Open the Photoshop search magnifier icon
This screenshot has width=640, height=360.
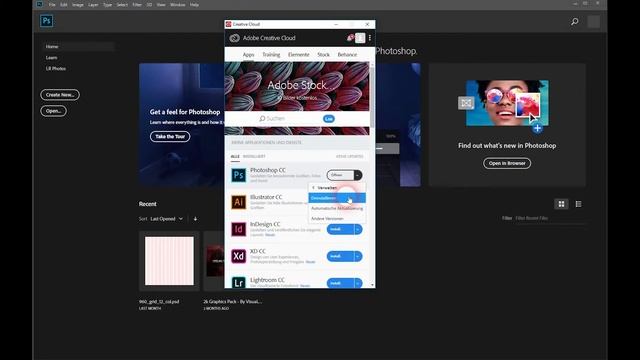(575, 21)
